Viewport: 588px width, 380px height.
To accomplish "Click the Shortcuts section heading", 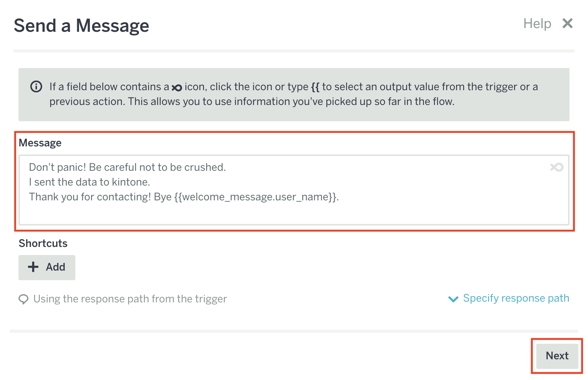I will pyautogui.click(x=43, y=243).
